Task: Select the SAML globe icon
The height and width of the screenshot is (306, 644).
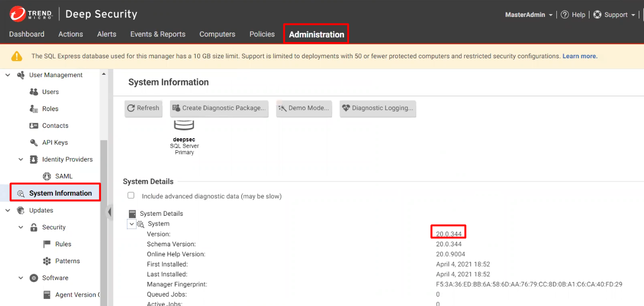Action: [47, 176]
